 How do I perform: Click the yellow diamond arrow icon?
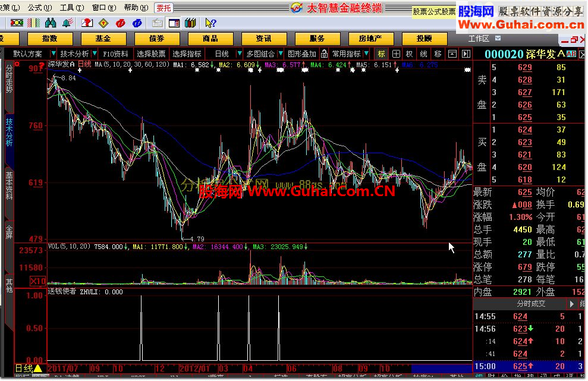tap(103, 23)
